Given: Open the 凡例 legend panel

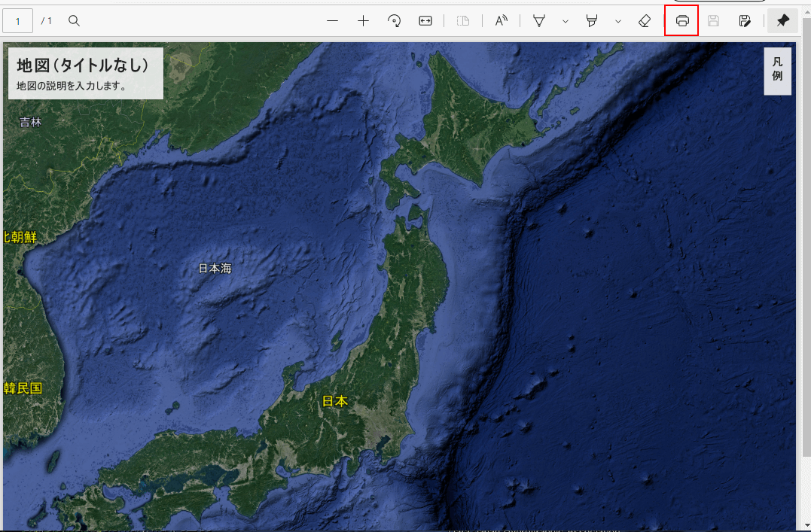Looking at the screenshot, I should (x=777, y=71).
